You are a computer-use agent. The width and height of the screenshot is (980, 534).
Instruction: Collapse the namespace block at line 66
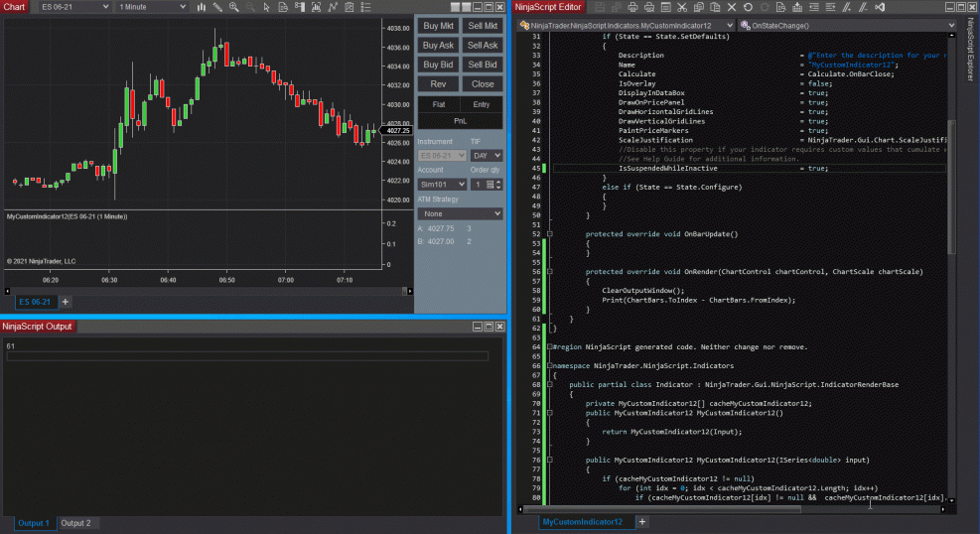pos(552,365)
